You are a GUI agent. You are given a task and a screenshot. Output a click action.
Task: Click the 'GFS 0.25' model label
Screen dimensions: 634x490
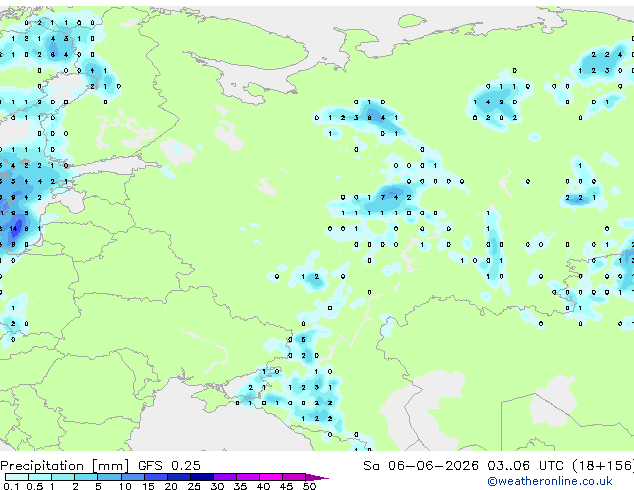[x=169, y=466]
